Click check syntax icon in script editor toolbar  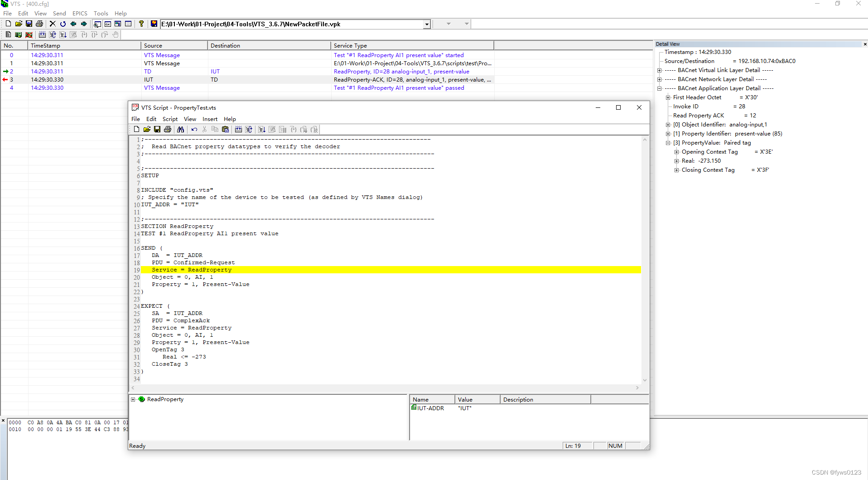click(238, 129)
